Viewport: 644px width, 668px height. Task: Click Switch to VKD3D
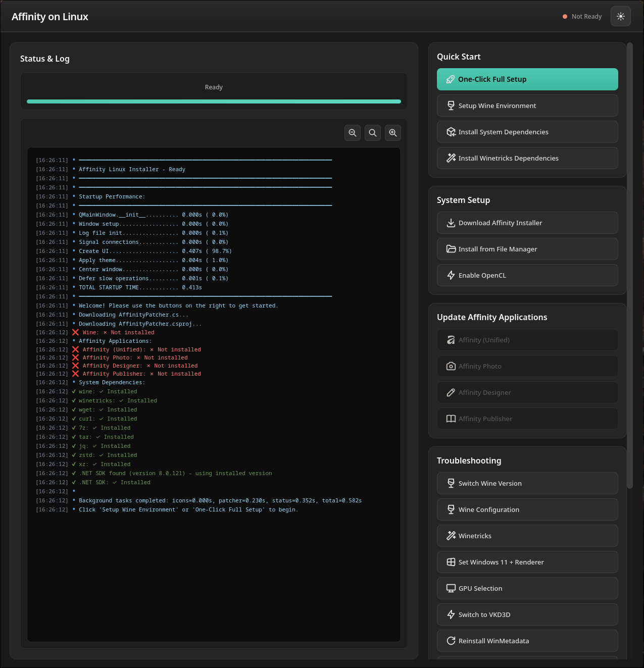(527, 614)
